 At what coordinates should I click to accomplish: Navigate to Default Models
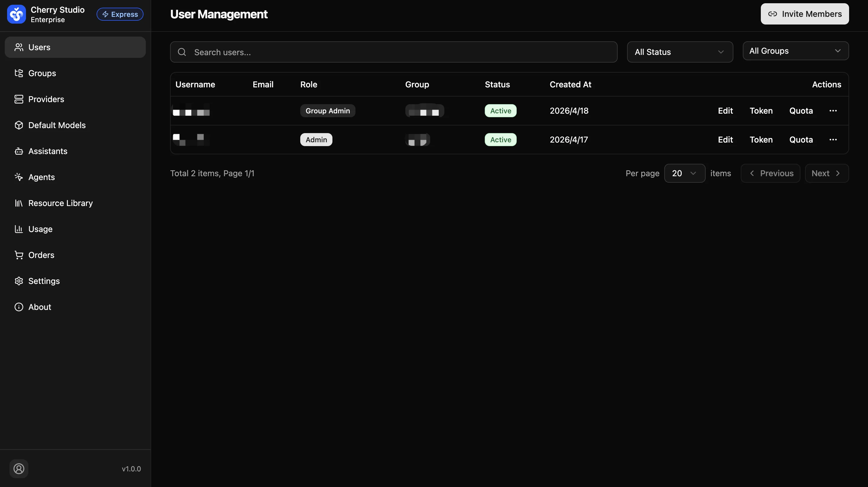point(75,125)
